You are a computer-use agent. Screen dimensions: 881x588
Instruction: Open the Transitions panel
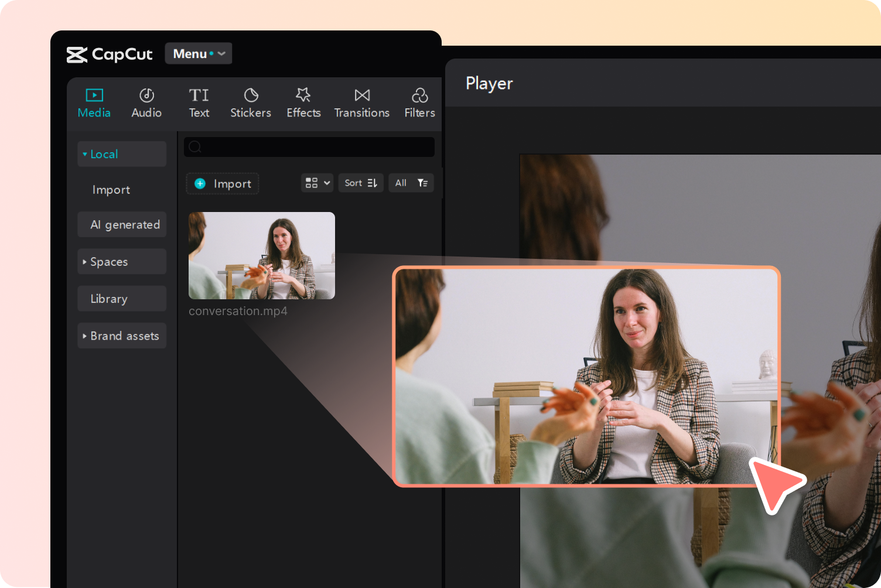(x=361, y=102)
